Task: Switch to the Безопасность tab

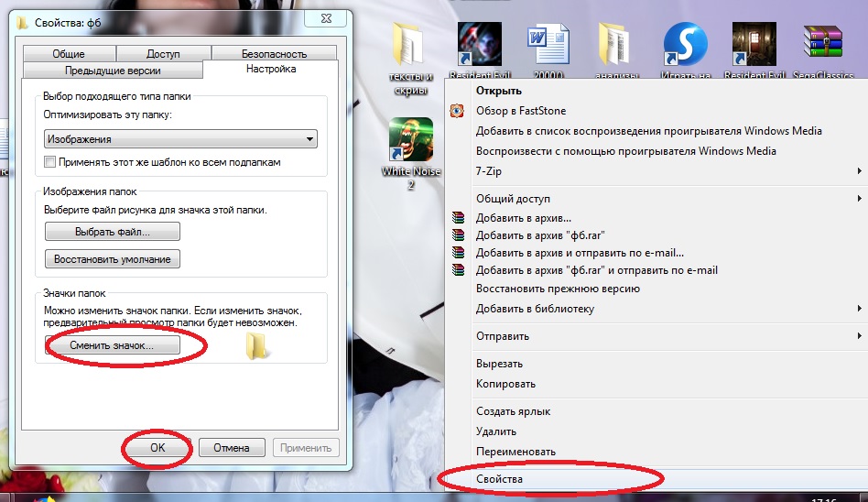Action: point(274,53)
